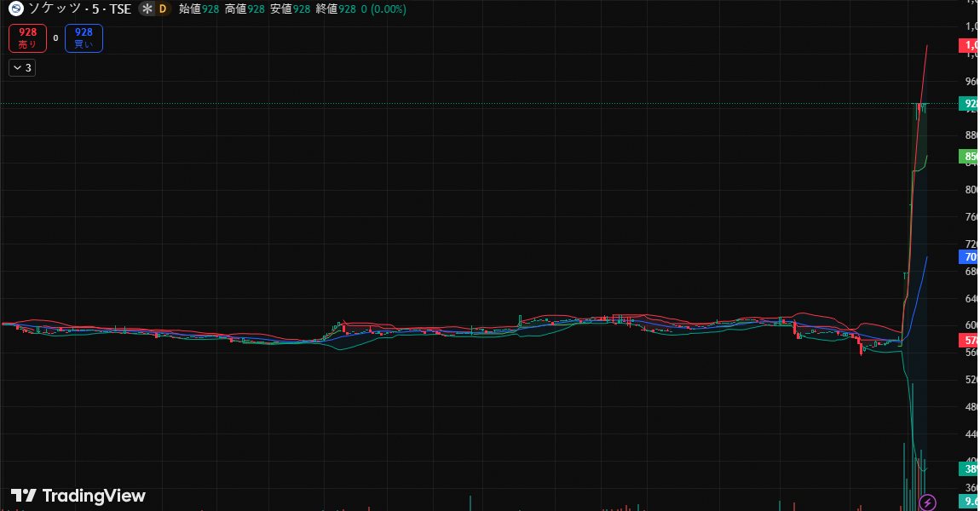
Task: Click the 始値 928 open value
Action: click(x=198, y=10)
